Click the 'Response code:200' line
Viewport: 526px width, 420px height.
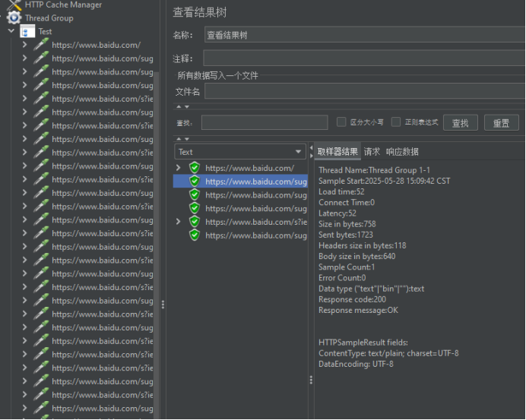click(352, 299)
